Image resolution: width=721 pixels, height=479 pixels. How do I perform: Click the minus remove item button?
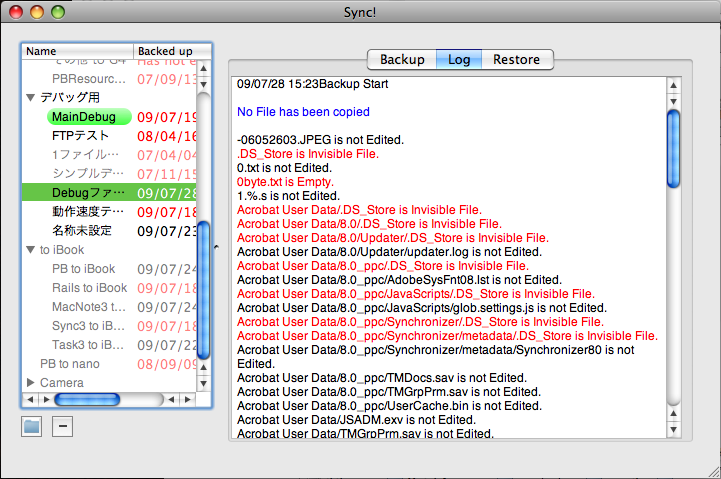63,426
